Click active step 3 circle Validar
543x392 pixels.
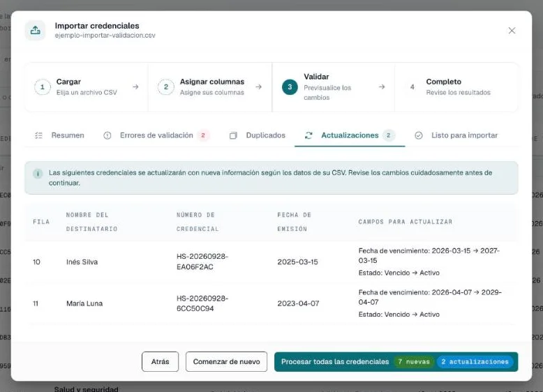(290, 87)
